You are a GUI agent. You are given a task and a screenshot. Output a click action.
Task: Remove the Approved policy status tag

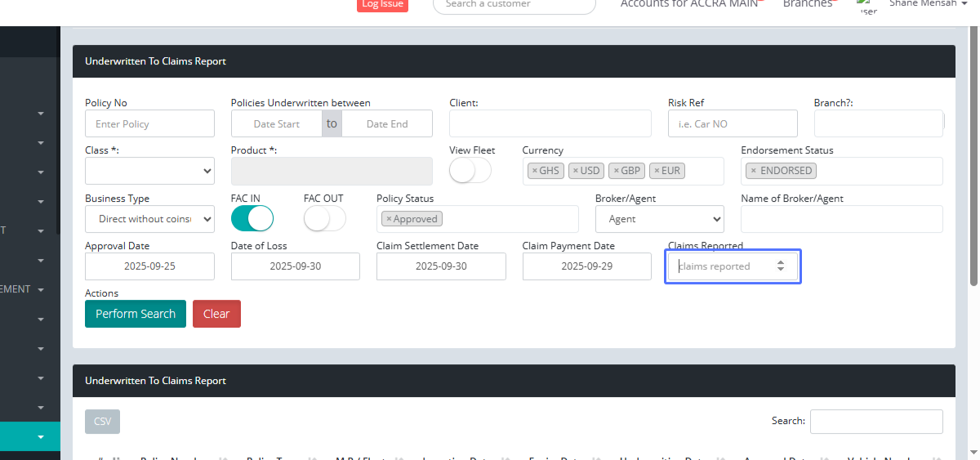[389, 219]
